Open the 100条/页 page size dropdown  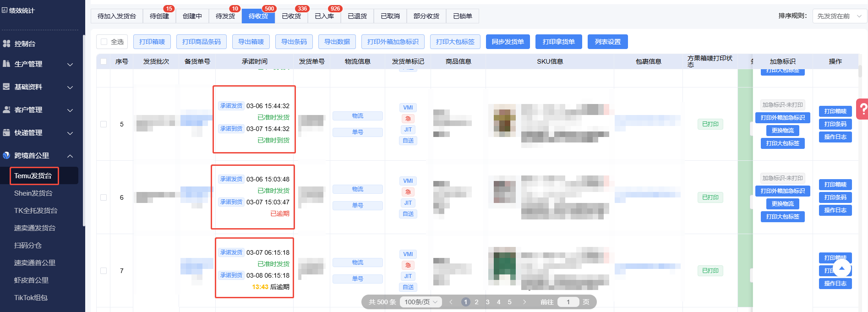(x=421, y=302)
